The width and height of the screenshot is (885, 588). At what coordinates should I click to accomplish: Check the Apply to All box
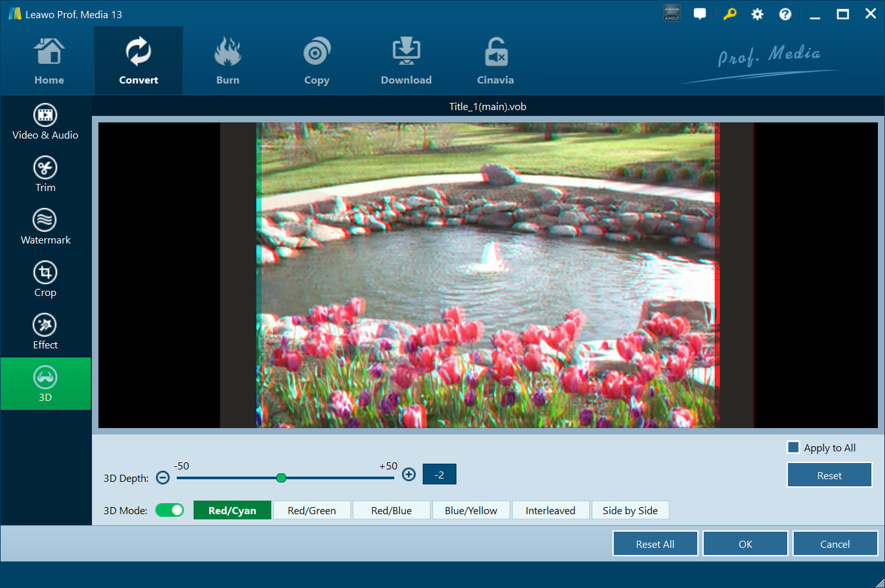pos(793,447)
